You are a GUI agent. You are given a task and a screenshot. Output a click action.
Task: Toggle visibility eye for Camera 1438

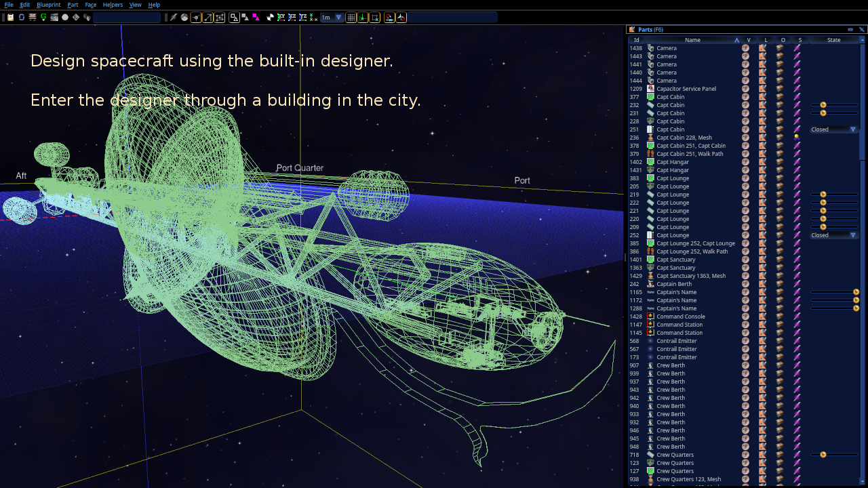(745, 48)
